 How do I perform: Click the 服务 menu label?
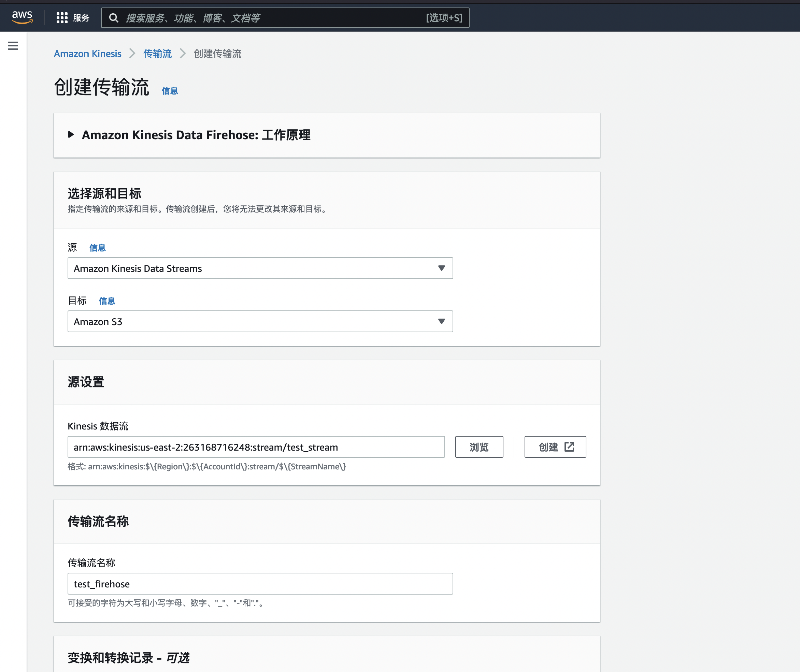(x=81, y=18)
